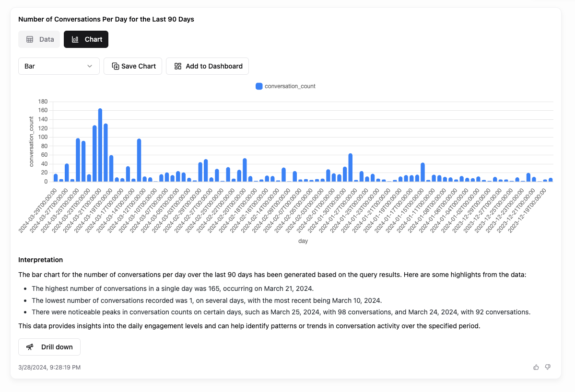This screenshot has width=575, height=392.
Task: Click the blue conversation_count legend icon
Action: pos(258,86)
